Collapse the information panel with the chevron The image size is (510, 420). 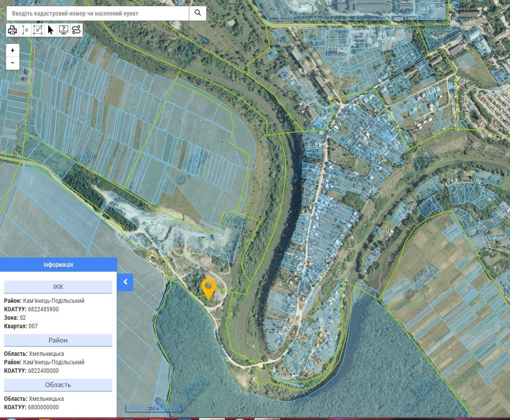coord(125,282)
